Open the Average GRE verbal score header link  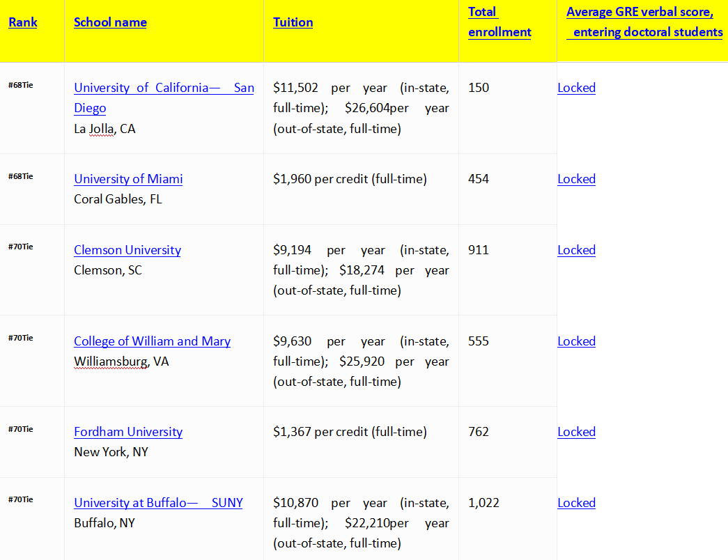tap(644, 22)
